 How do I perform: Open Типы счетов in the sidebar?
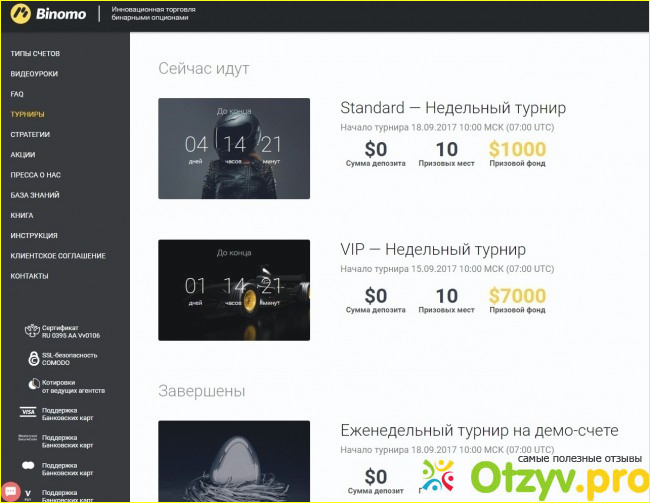(35, 52)
